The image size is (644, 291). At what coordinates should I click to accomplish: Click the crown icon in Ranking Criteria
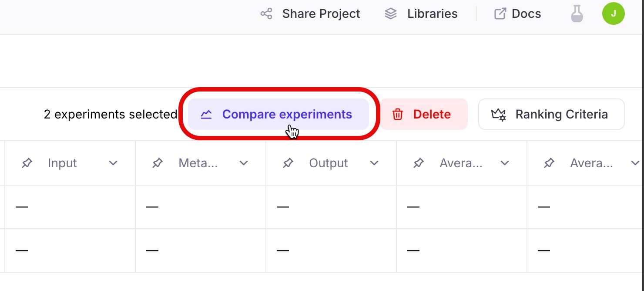(499, 114)
